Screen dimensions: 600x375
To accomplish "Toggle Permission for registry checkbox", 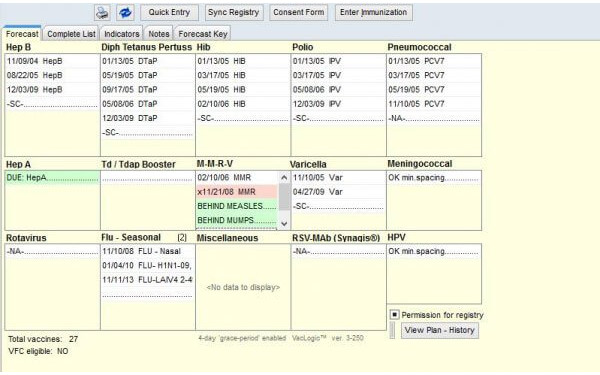I will [x=394, y=315].
